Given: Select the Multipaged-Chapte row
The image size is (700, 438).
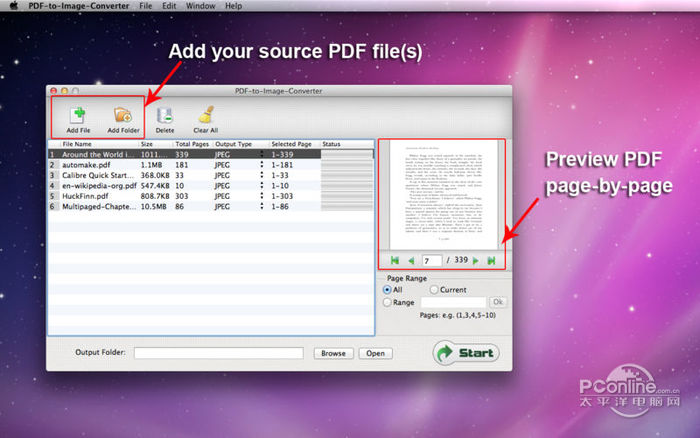Looking at the screenshot, I should pyautogui.click(x=211, y=206).
